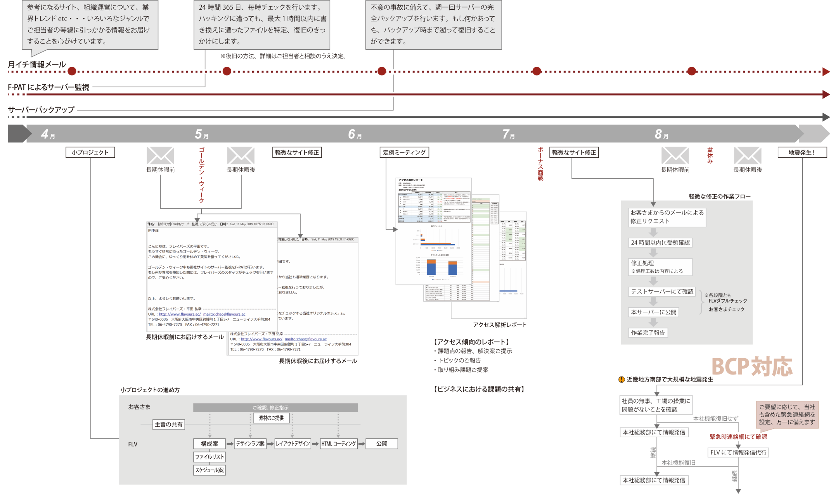Select the June red dot on 月イチ情報メール line
This screenshot has width=838, height=504.
(x=382, y=71)
